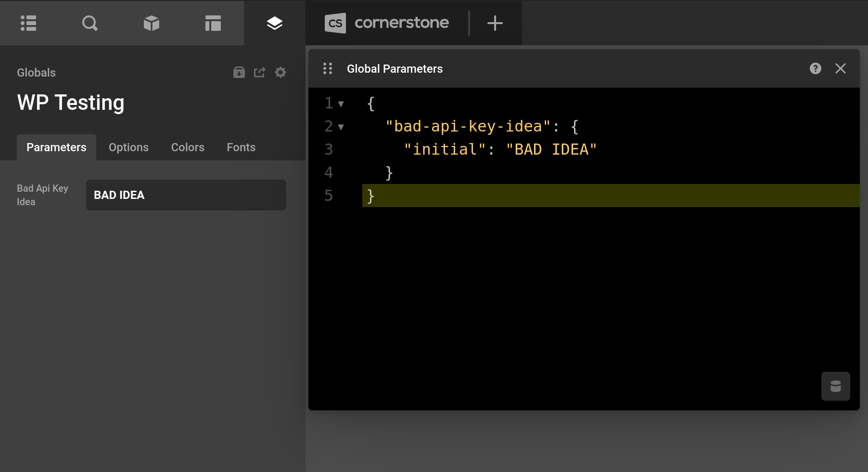Open the layouts panel icon
The width and height of the screenshot is (868, 472).
[213, 23]
